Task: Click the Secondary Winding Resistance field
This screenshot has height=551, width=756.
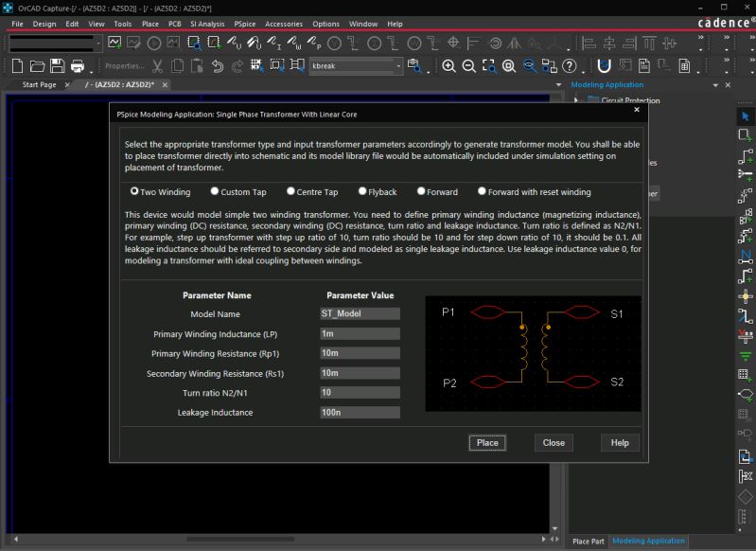Action: coord(360,373)
